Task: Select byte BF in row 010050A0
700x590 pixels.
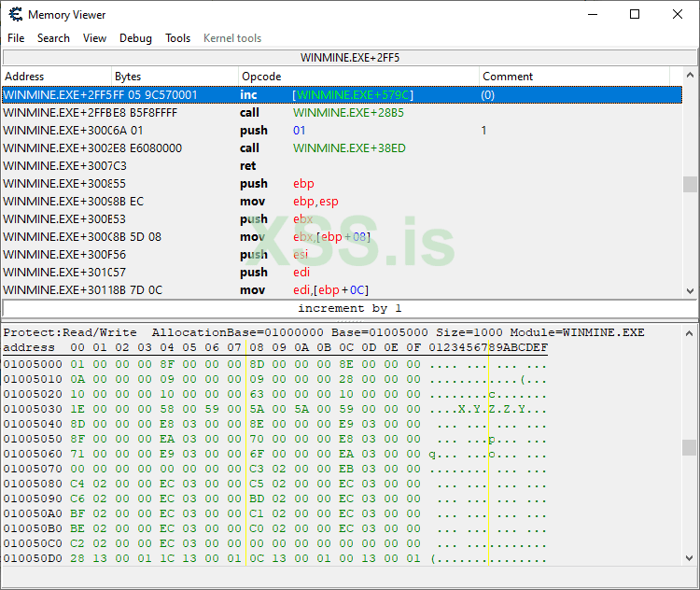Action: [77, 513]
